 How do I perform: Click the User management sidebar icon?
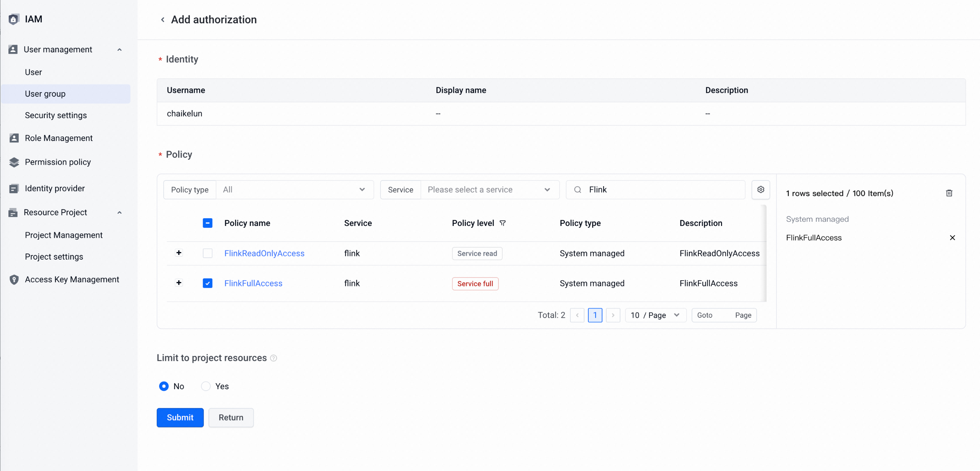(13, 49)
